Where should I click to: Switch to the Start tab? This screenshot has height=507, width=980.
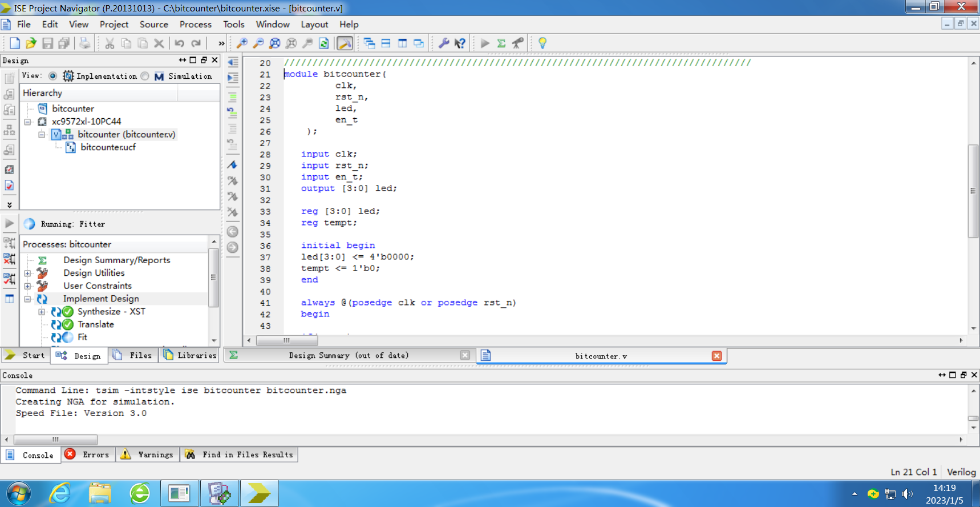pyautogui.click(x=25, y=355)
